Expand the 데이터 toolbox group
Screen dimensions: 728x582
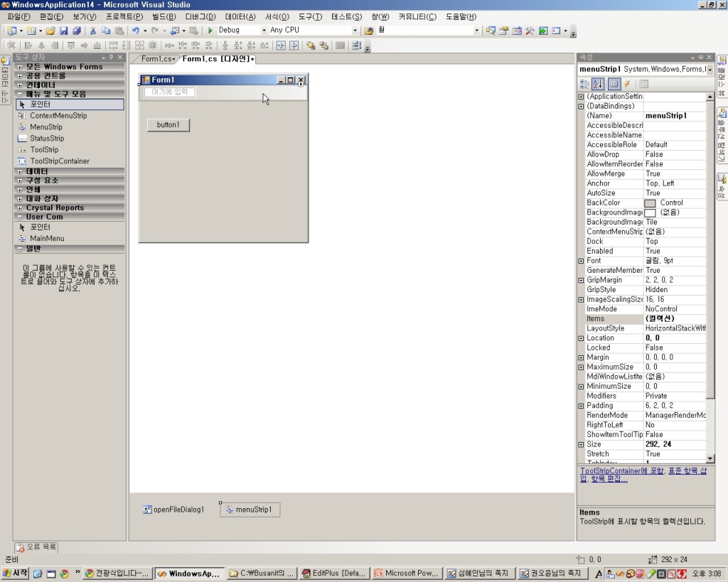pyautogui.click(x=19, y=172)
